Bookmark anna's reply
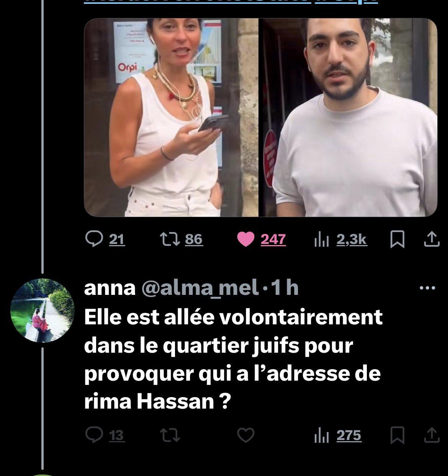The height and width of the screenshot is (476, 448). [397, 436]
